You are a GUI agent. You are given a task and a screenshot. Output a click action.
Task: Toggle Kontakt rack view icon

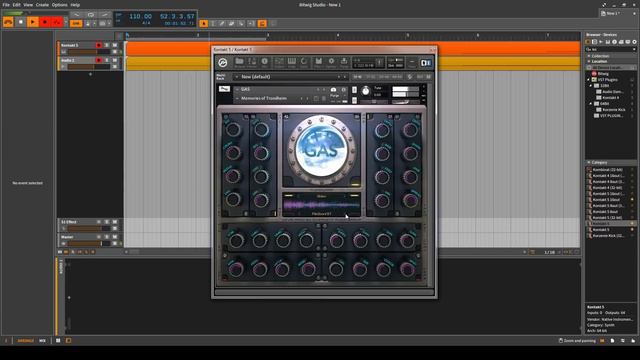(x=426, y=63)
